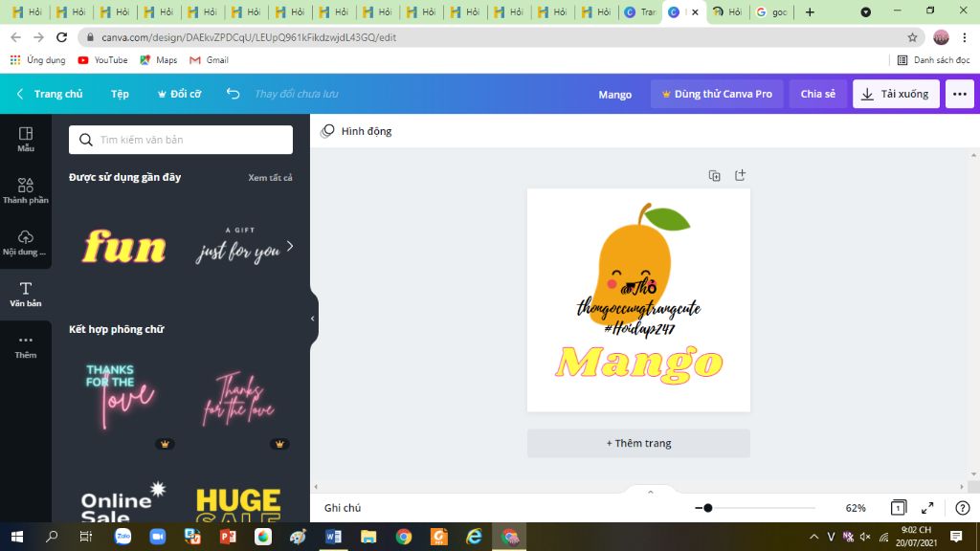Open the Nội dung uploads panel

(26, 243)
